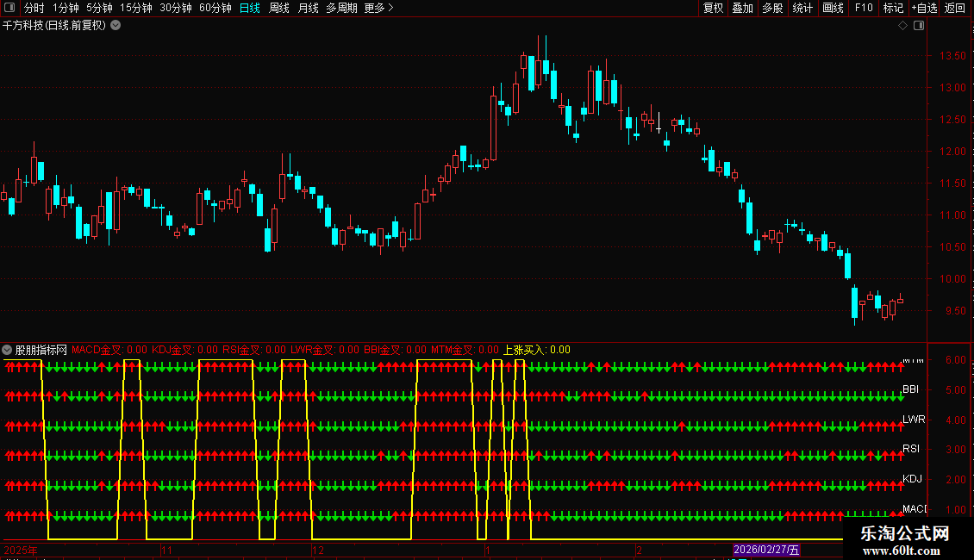This screenshot has width=974, height=560.
Task: Open F10 company information
Action: pyautogui.click(x=864, y=8)
